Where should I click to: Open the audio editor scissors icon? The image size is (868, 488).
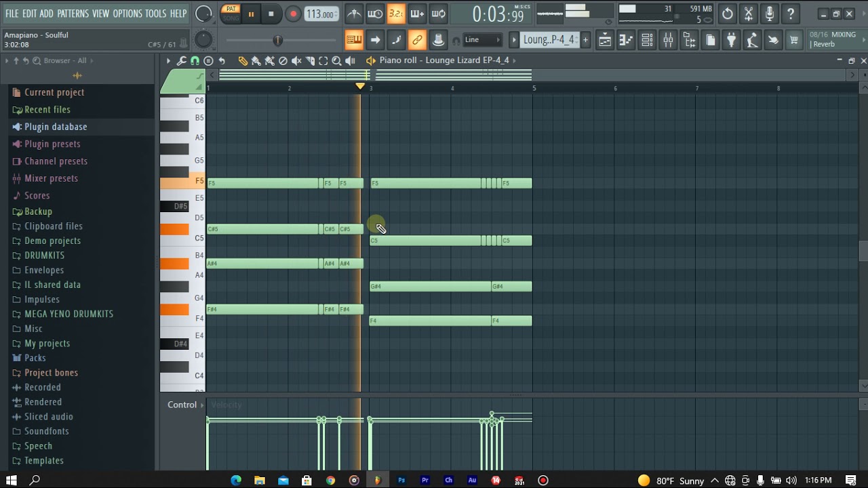(749, 14)
